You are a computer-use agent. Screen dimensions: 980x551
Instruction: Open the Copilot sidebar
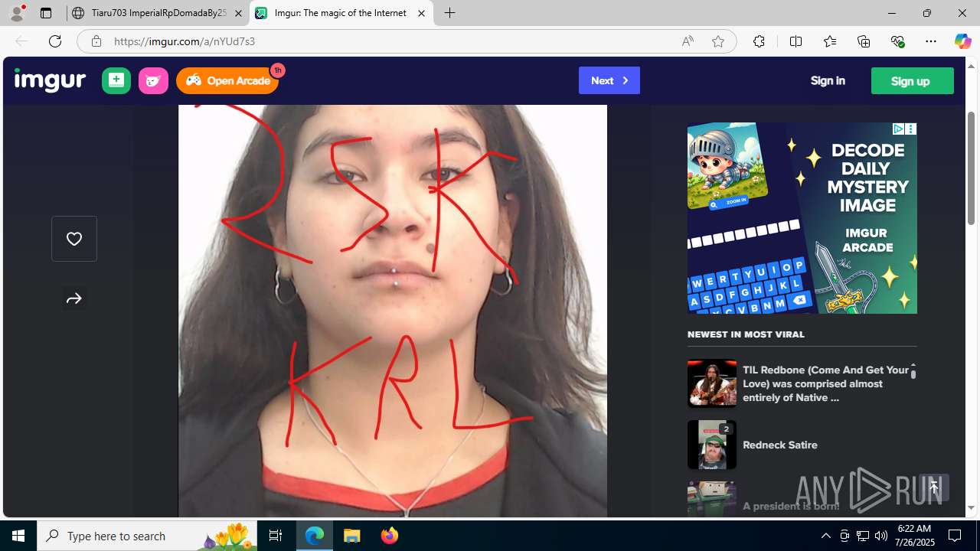(x=962, y=41)
